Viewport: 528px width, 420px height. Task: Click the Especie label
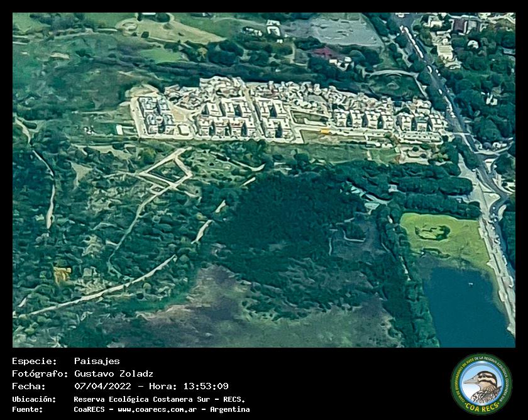pyautogui.click(x=34, y=361)
